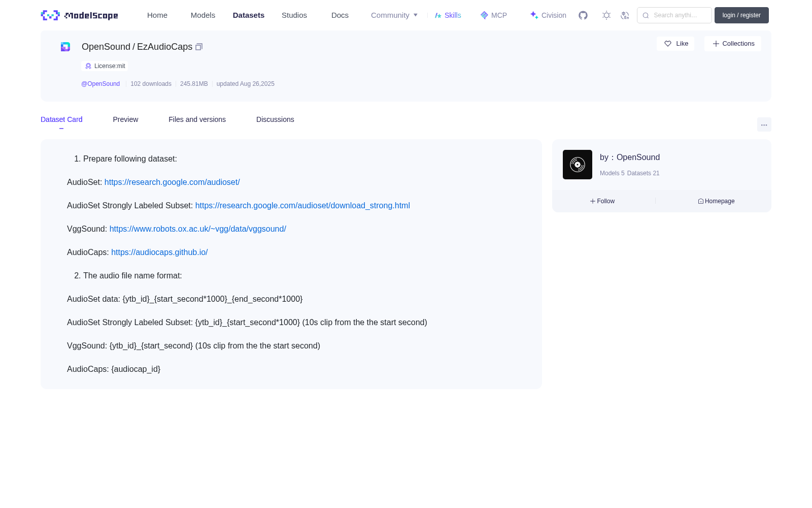The width and height of the screenshot is (812, 508).
Task: Click the AudioCaps: {audiocap_id} line
Action: tap(114, 369)
